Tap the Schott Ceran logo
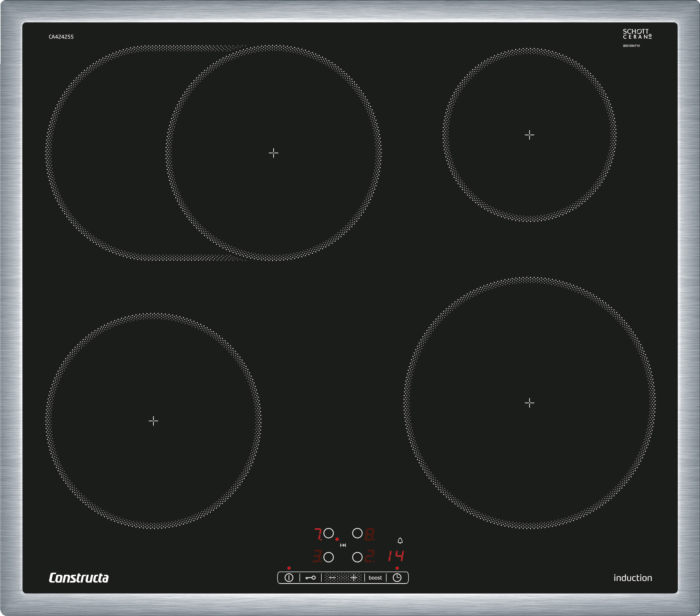Screen dimensions: 700x616 coord(637,34)
